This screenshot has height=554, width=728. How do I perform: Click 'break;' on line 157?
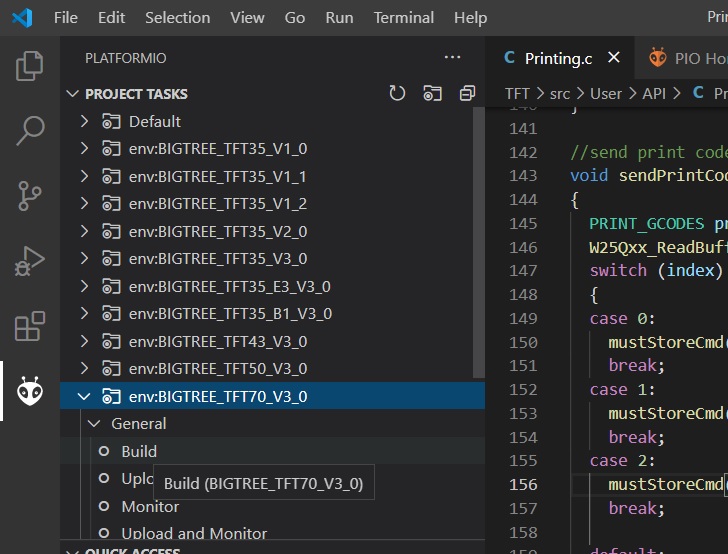pos(637,508)
